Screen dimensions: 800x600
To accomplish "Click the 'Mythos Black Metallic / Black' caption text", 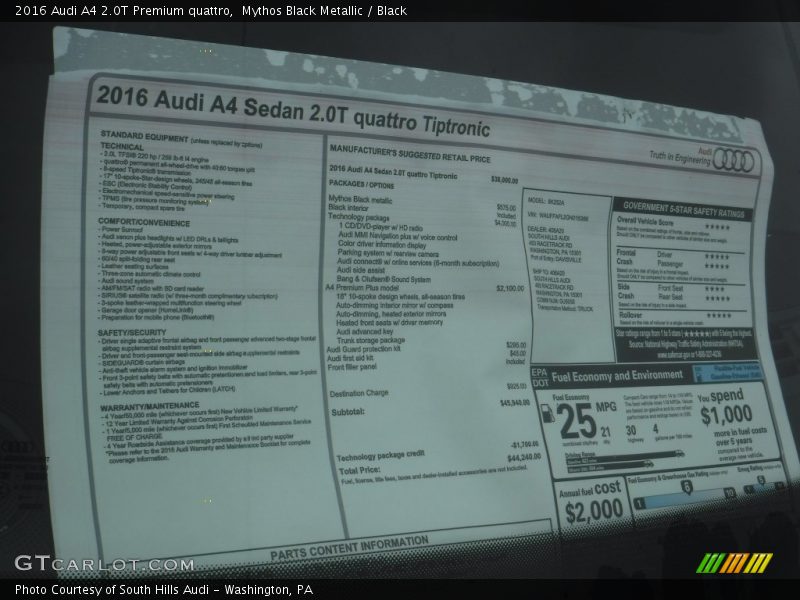I will point(324,10).
